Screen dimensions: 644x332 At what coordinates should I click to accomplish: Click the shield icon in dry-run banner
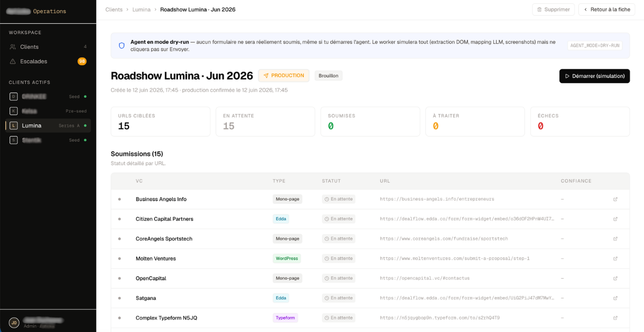122,45
